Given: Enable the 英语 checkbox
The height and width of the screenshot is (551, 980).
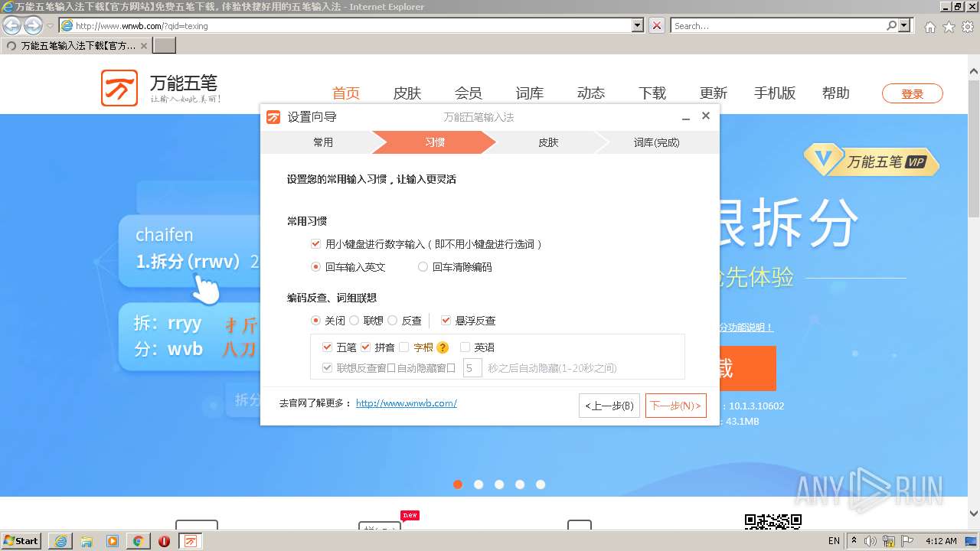Looking at the screenshot, I should (x=465, y=347).
